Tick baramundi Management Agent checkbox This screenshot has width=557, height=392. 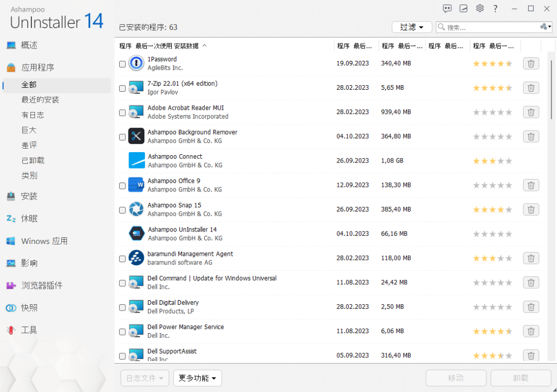coord(122,259)
